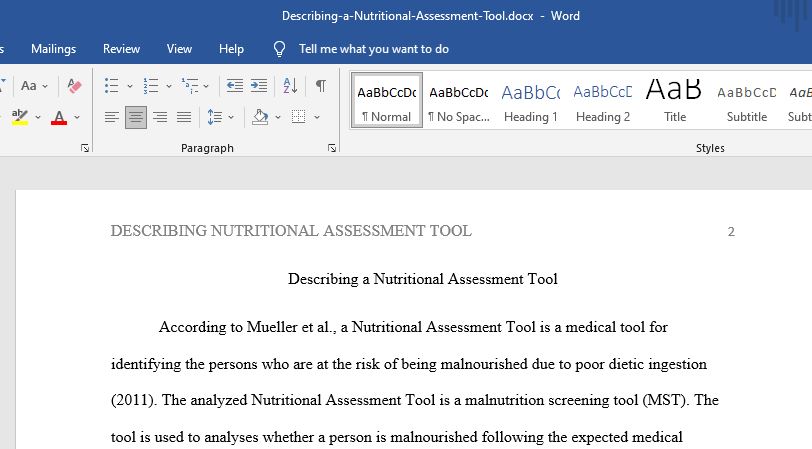Open the Shading color dropdown arrow
This screenshot has height=449, width=812.
[x=278, y=118]
